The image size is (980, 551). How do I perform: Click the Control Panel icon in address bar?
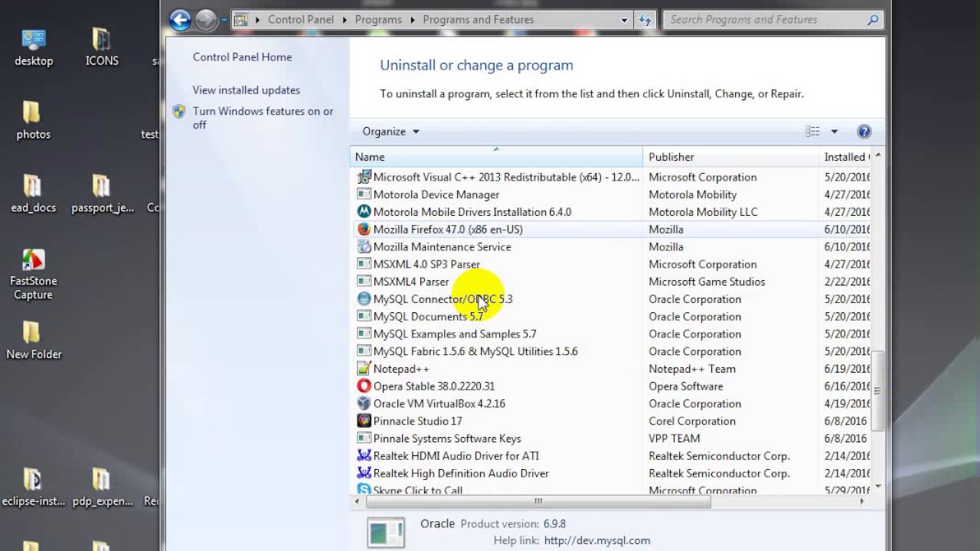pyautogui.click(x=241, y=20)
